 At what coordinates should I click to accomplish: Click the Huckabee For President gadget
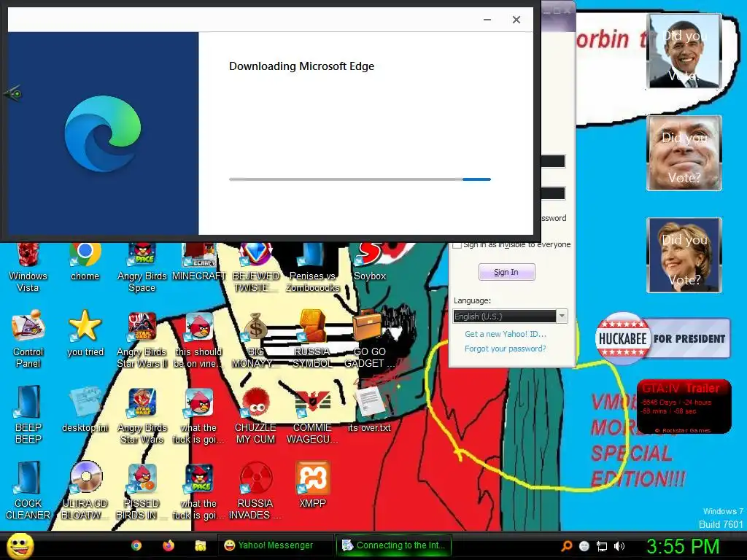point(662,338)
